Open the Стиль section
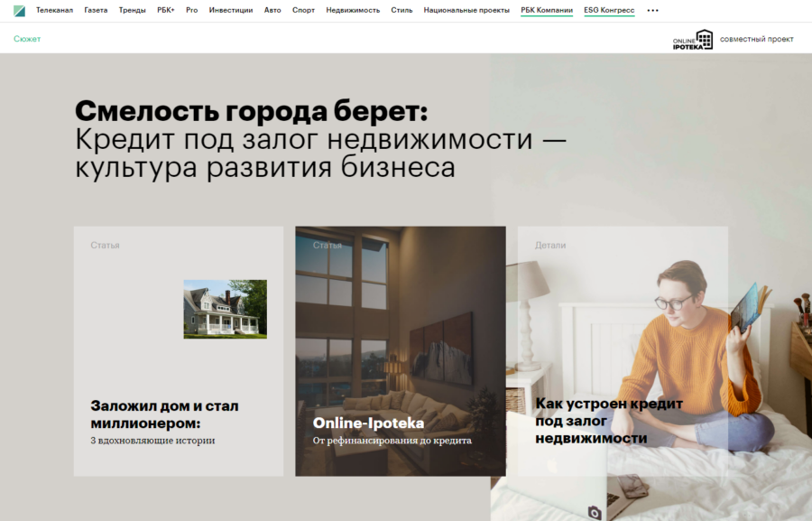The image size is (812, 521). 401,10
